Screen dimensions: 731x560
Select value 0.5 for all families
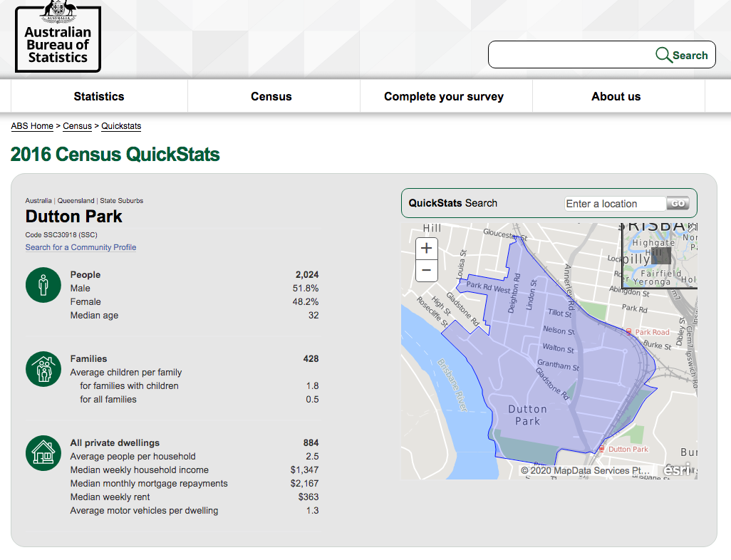tap(313, 399)
